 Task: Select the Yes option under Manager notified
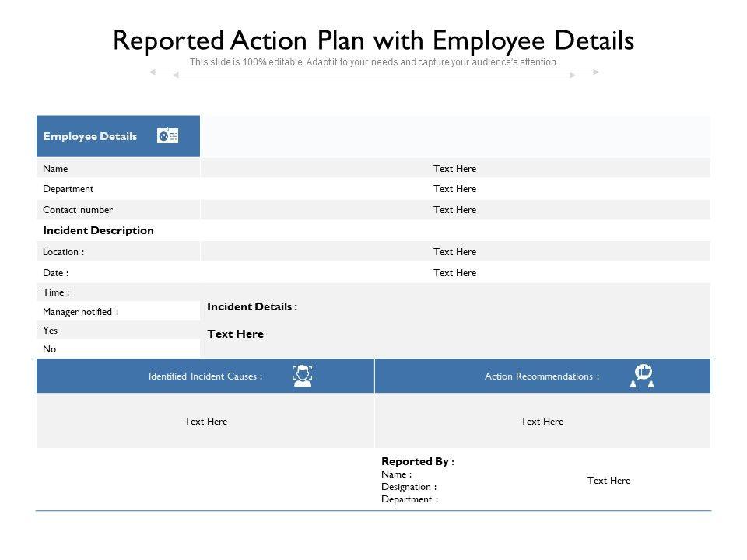click(x=51, y=331)
